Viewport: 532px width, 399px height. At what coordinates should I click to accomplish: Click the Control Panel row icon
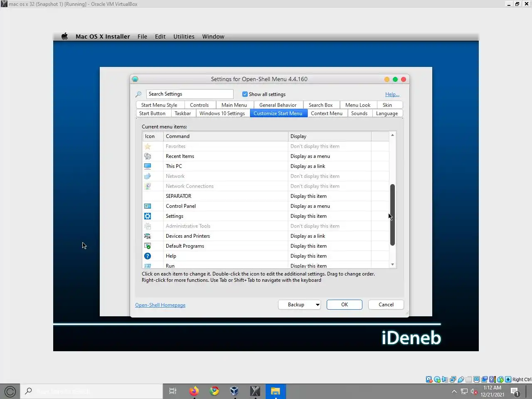pyautogui.click(x=148, y=206)
